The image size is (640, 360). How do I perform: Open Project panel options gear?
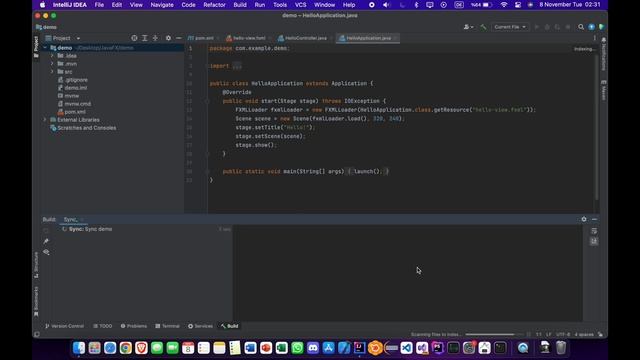tap(168, 38)
